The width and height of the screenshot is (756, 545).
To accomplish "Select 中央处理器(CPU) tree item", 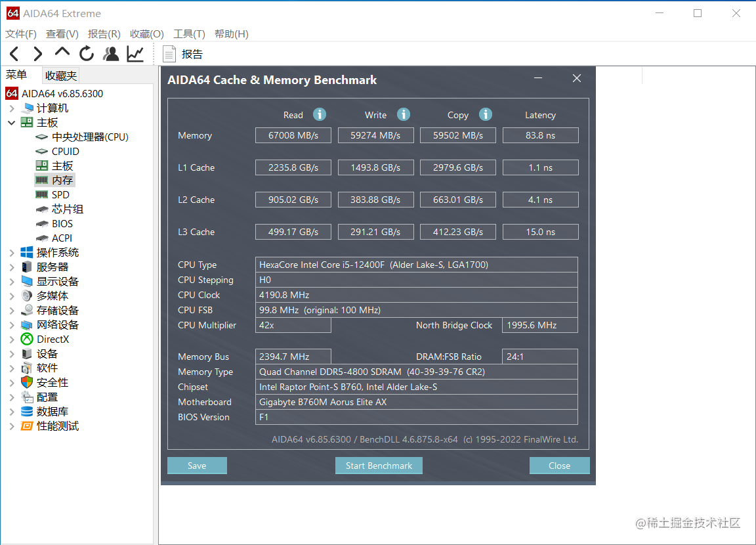I will pos(90,137).
